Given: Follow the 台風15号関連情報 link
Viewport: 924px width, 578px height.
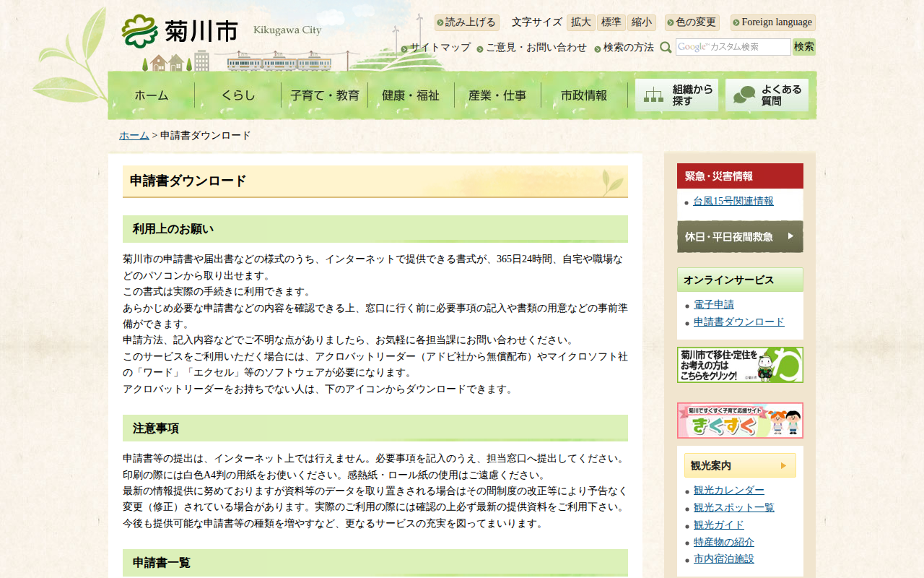Looking at the screenshot, I should pos(733,202).
